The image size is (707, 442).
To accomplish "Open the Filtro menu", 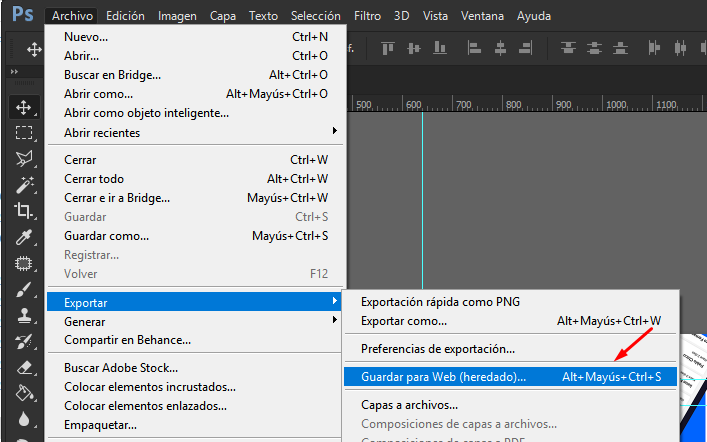I will 367,16.
